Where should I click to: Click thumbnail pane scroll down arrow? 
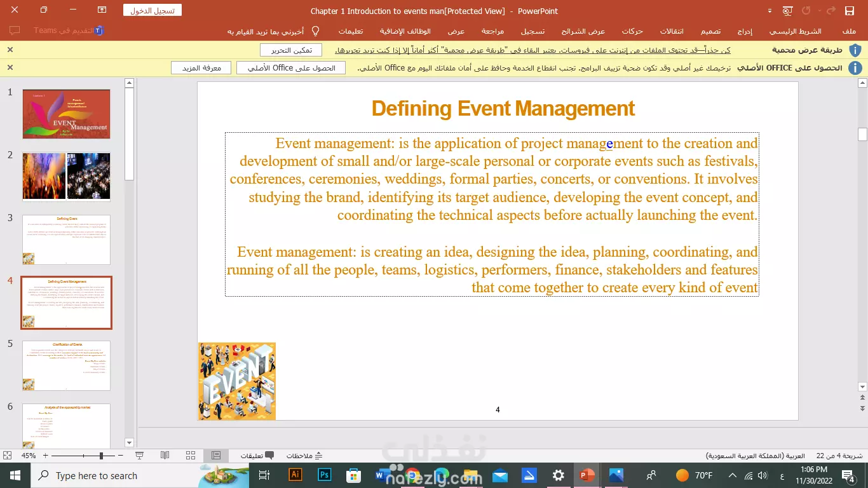(x=130, y=442)
